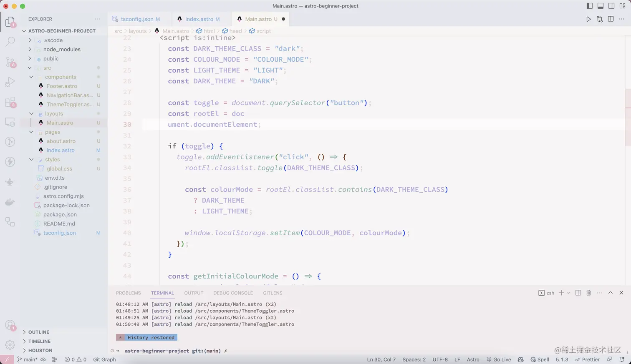Open notifications bell in status bar
Screen dimensions: 631x364
(x=622, y=359)
